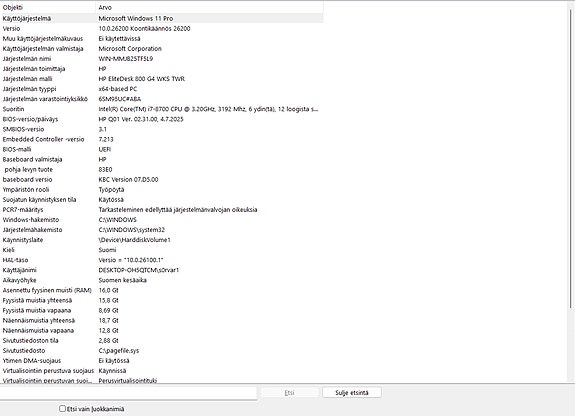Focus the search text input field

pos(128,393)
